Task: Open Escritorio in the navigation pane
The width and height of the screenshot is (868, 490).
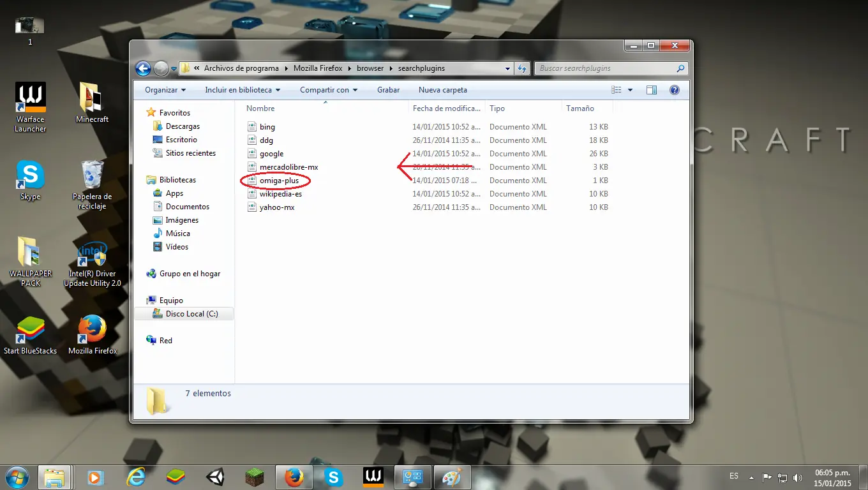Action: (x=181, y=140)
